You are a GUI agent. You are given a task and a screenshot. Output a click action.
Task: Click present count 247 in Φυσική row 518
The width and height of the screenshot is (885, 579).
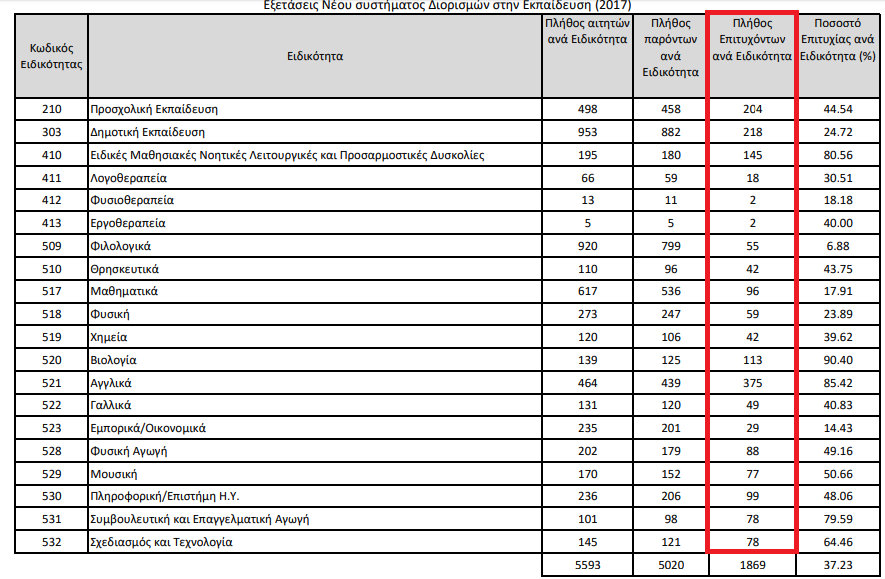[671, 314]
